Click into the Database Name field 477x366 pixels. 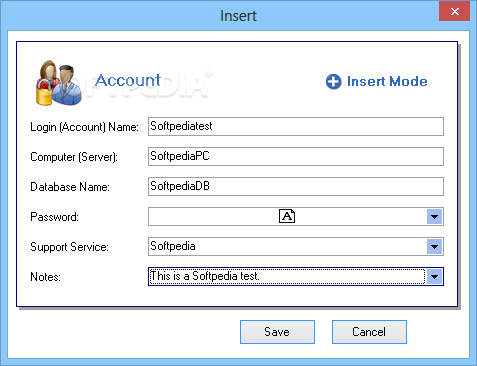coord(296,186)
